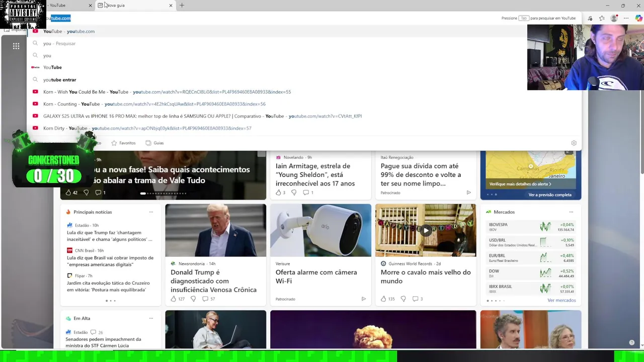This screenshot has height=362, width=644.
Task: Open Em Alta card more options
Action: [x=151, y=318]
